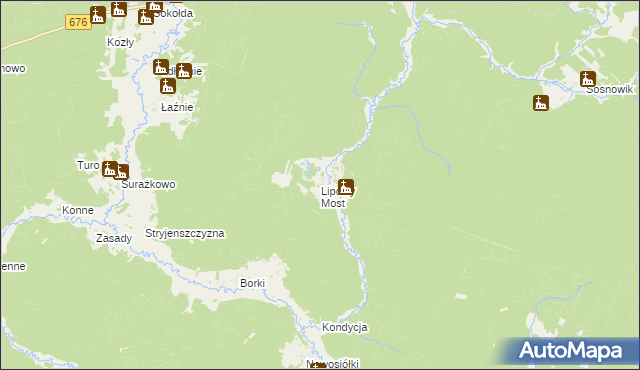Click the left church icon covering the Podłaźnie label
The width and height of the screenshot is (640, 370).
(x=161, y=67)
